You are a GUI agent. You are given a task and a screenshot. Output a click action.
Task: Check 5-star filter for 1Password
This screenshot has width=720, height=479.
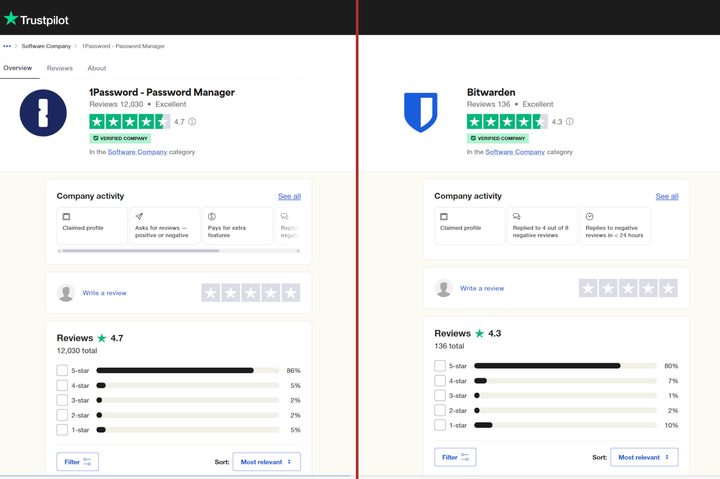pos(62,370)
